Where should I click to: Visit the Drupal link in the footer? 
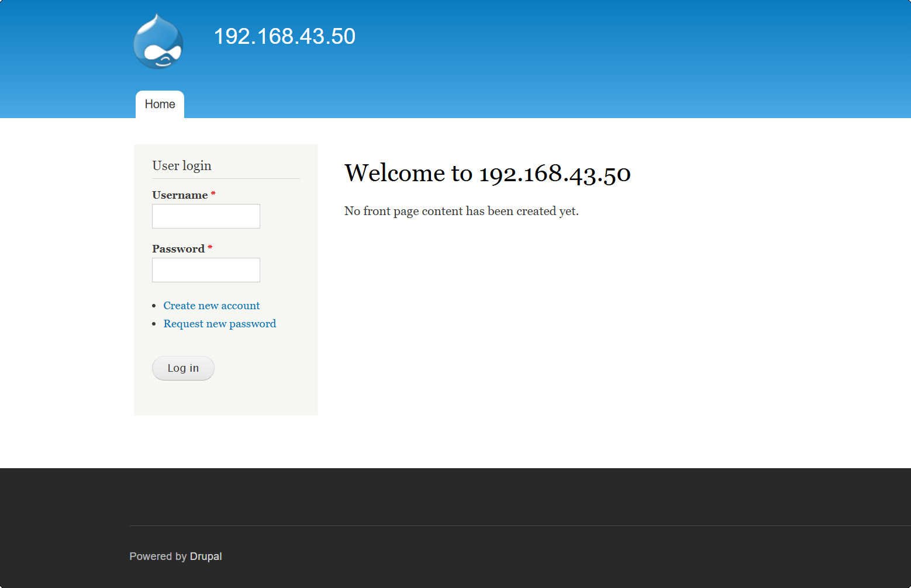pyautogui.click(x=206, y=556)
